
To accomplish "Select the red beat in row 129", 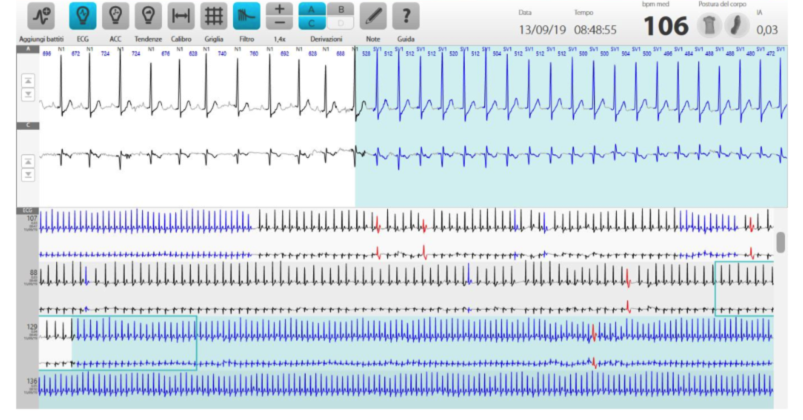I will click(x=594, y=333).
